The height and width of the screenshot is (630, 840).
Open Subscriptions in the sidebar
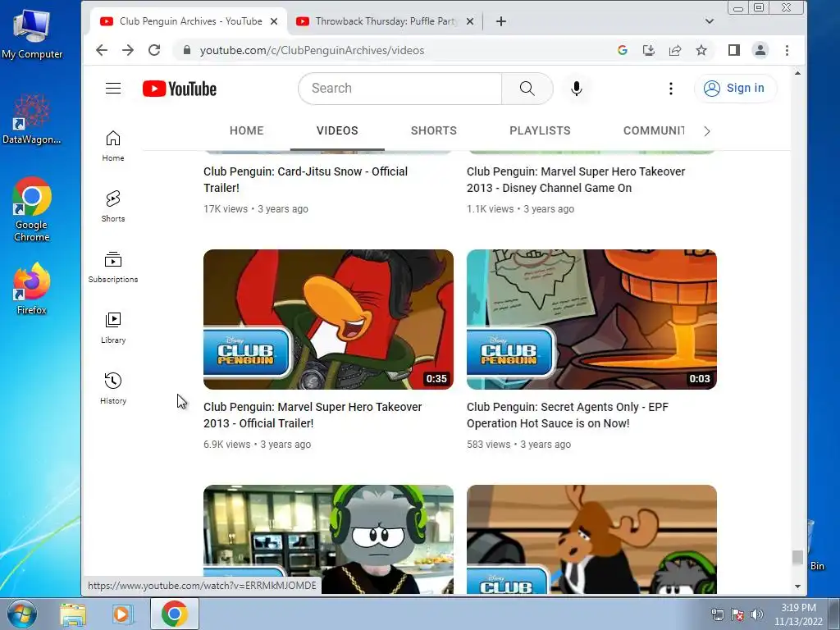tap(113, 267)
